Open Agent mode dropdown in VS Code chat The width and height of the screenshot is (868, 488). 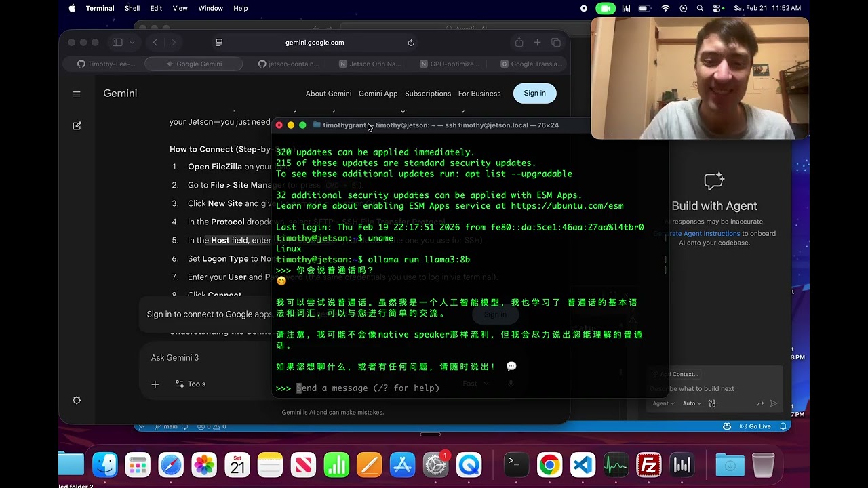pos(663,403)
